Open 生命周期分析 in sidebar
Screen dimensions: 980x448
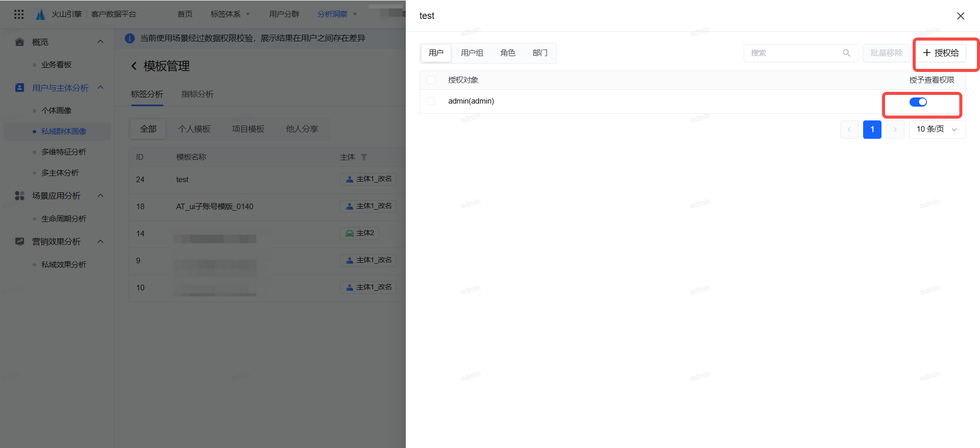point(64,219)
